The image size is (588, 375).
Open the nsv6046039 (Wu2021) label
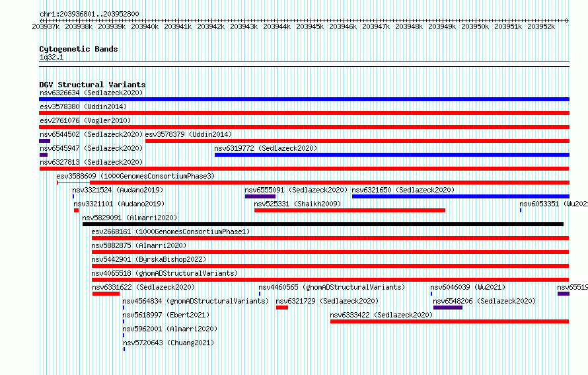coord(468,287)
